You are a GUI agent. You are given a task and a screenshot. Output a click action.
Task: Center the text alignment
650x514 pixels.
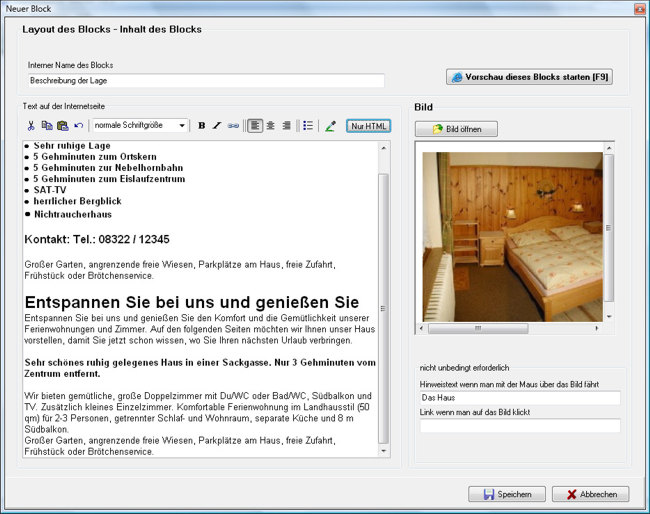pyautogui.click(x=271, y=126)
